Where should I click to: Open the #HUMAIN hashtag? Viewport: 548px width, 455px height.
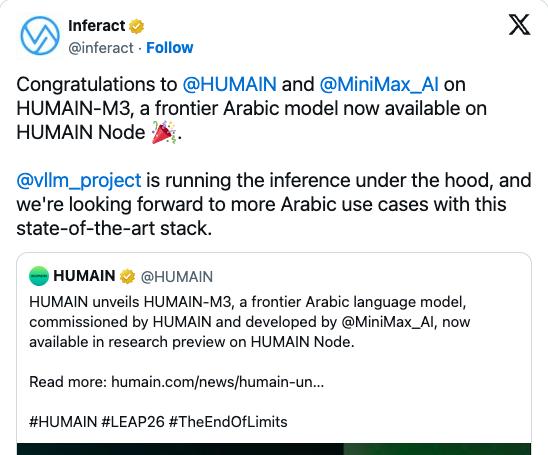(x=63, y=422)
